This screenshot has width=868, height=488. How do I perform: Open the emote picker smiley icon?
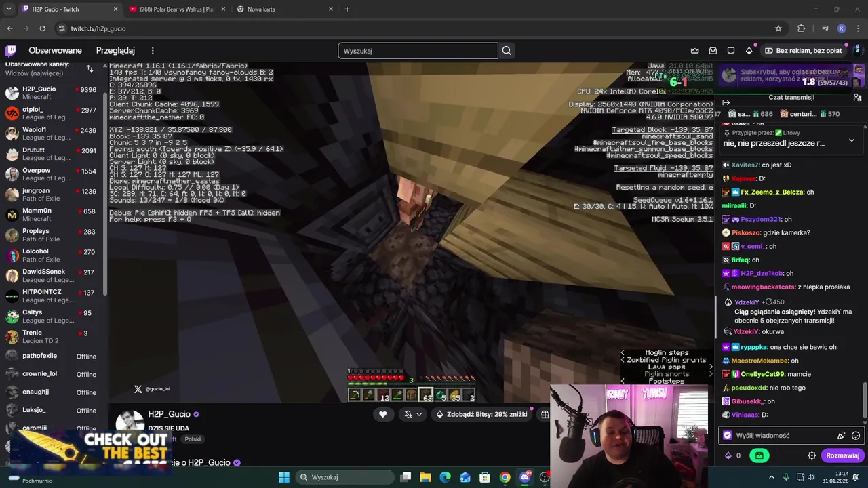pyautogui.click(x=856, y=436)
